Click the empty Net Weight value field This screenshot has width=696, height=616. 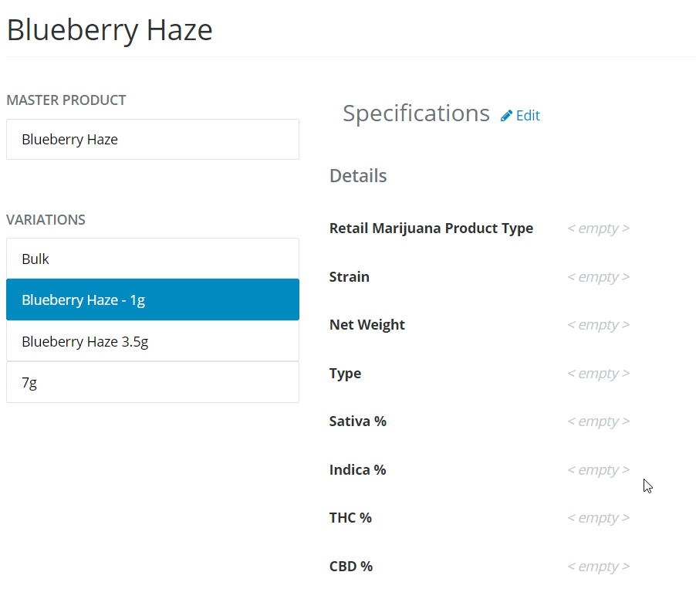click(x=598, y=324)
